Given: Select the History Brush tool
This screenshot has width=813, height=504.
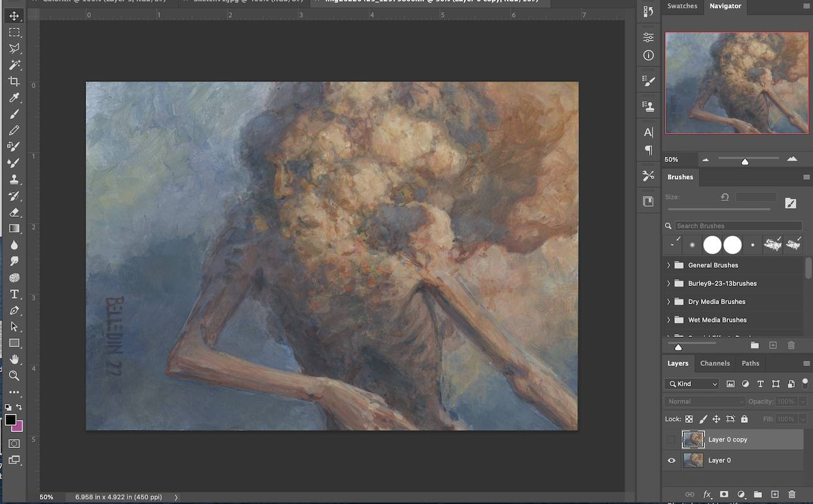Looking at the screenshot, I should coord(14,196).
